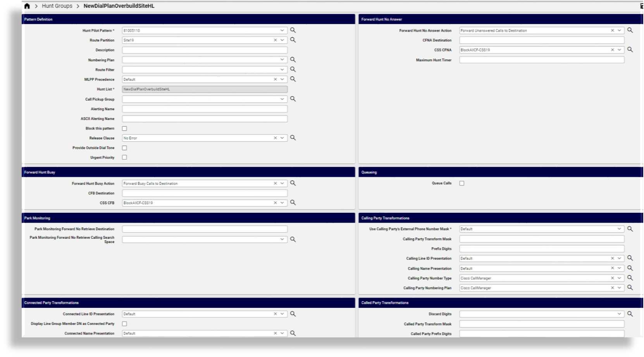Focus the Calling Party Prefix Digits field
The height and width of the screenshot is (357, 644).
click(542, 249)
